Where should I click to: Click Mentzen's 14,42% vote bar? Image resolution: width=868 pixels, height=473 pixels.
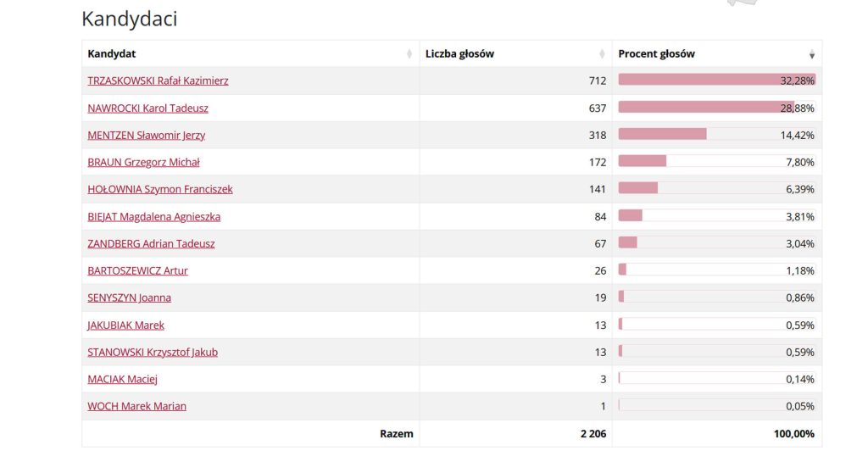coord(662,135)
